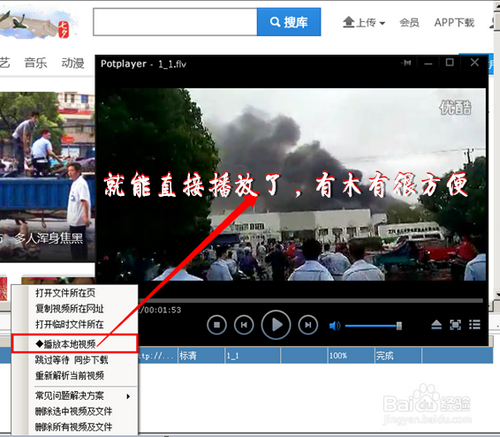Click the 00:01:53 duration display
The height and width of the screenshot is (437, 500).
point(162,310)
